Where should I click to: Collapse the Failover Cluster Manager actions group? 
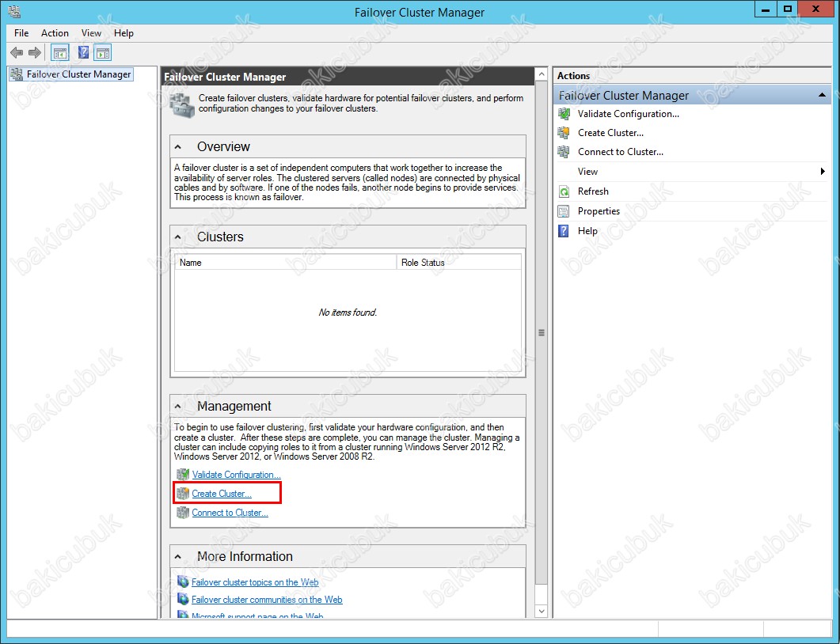pos(822,95)
